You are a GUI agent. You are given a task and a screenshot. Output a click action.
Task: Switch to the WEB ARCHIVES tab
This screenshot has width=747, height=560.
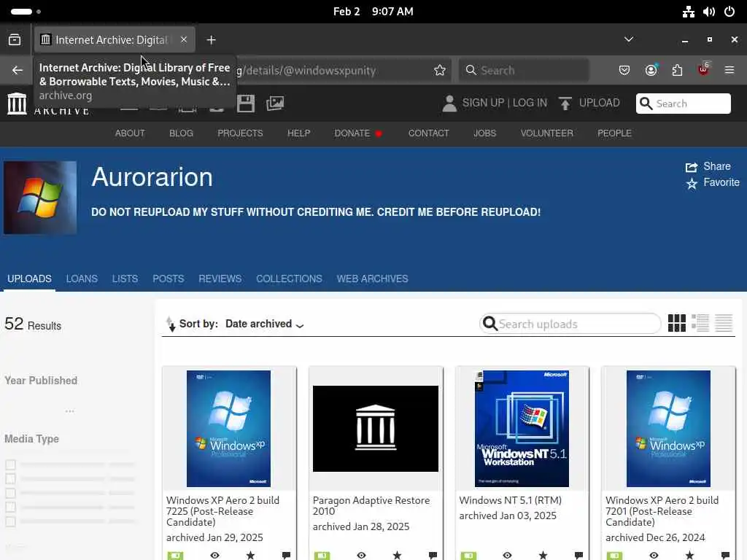[373, 279]
